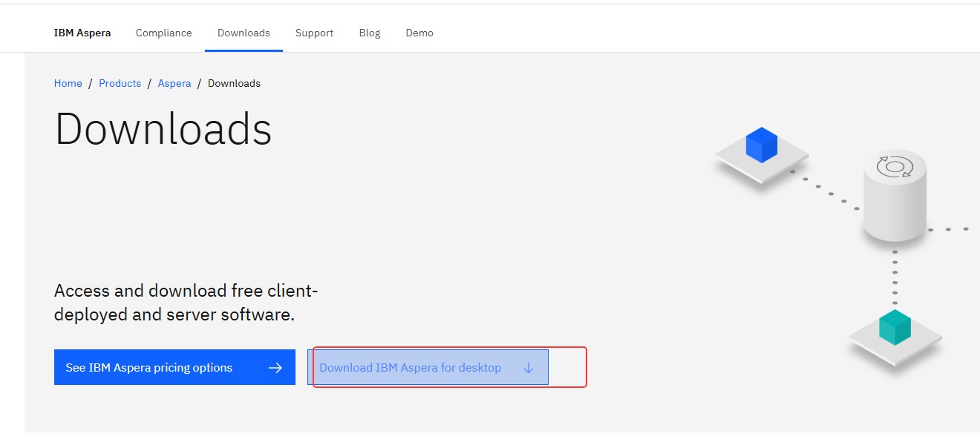The width and height of the screenshot is (980, 448).
Task: Go to the Support nav item
Action: pyautogui.click(x=314, y=33)
